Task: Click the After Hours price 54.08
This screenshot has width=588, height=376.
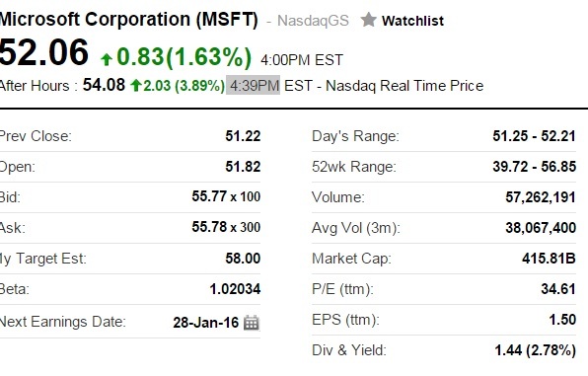Action: tap(104, 85)
